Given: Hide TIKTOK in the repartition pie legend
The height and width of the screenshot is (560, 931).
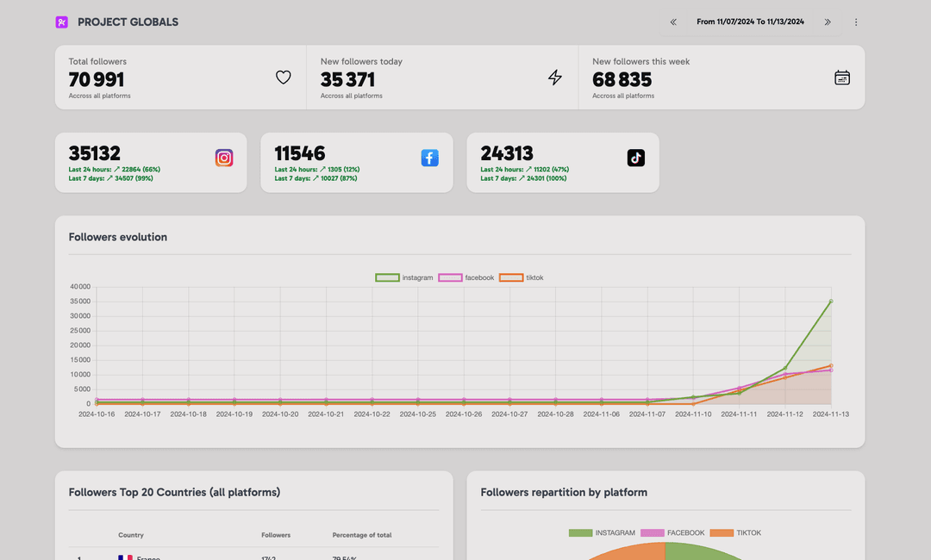Looking at the screenshot, I should (x=735, y=532).
